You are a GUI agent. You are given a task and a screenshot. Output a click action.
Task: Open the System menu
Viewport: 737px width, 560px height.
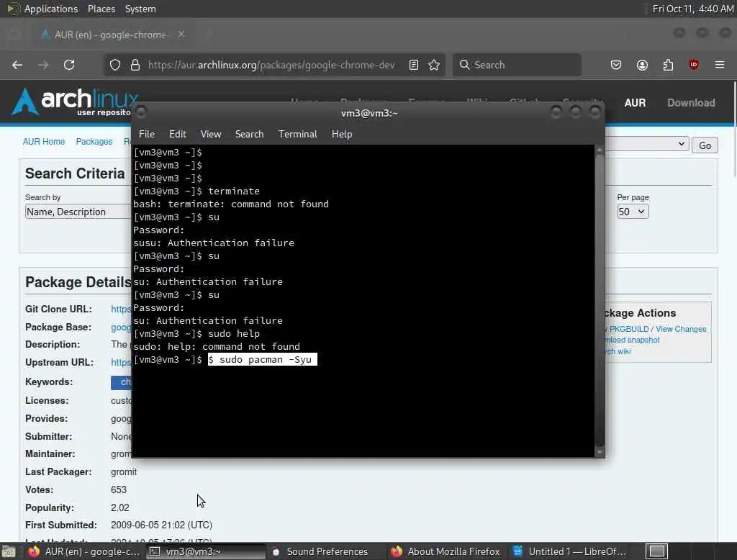click(140, 9)
